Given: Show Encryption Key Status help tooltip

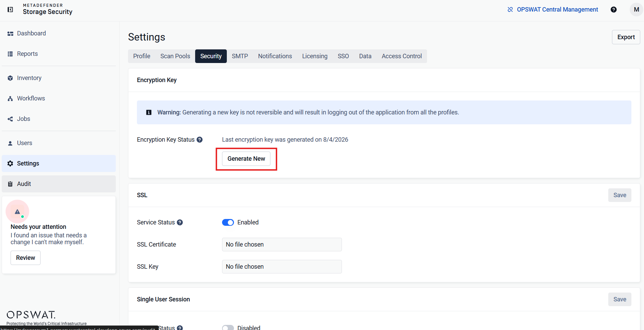Looking at the screenshot, I should (200, 140).
